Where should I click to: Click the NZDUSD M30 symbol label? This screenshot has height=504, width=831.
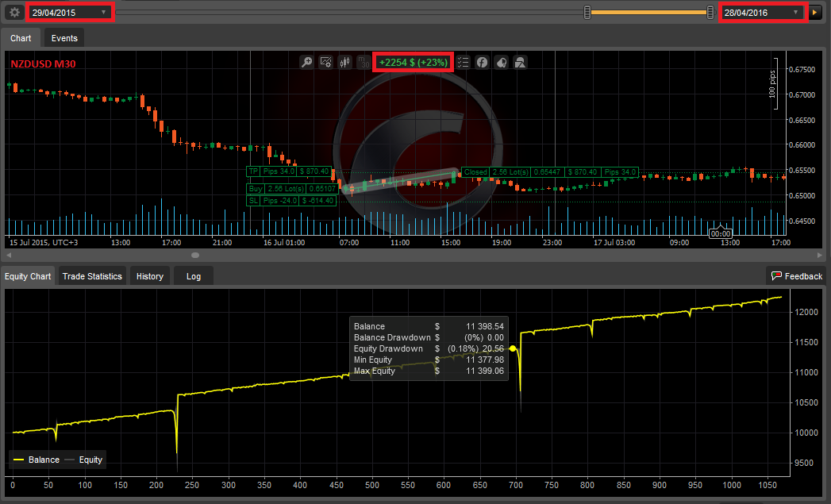(x=43, y=64)
